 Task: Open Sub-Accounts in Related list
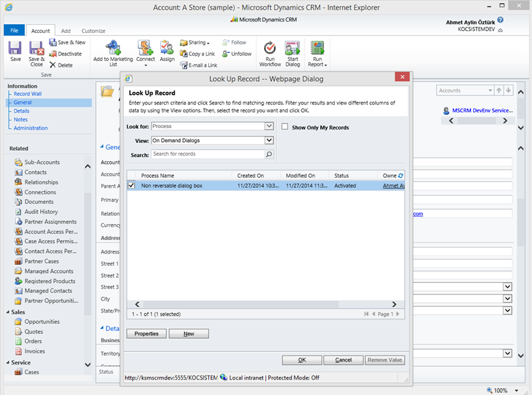point(42,162)
